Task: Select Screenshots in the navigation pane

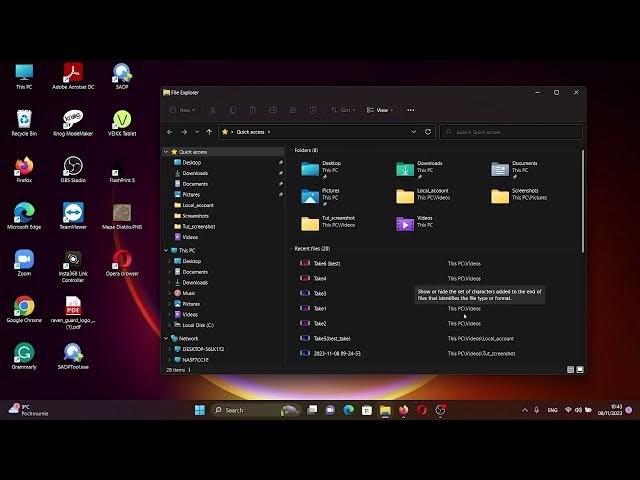Action: 195,216
